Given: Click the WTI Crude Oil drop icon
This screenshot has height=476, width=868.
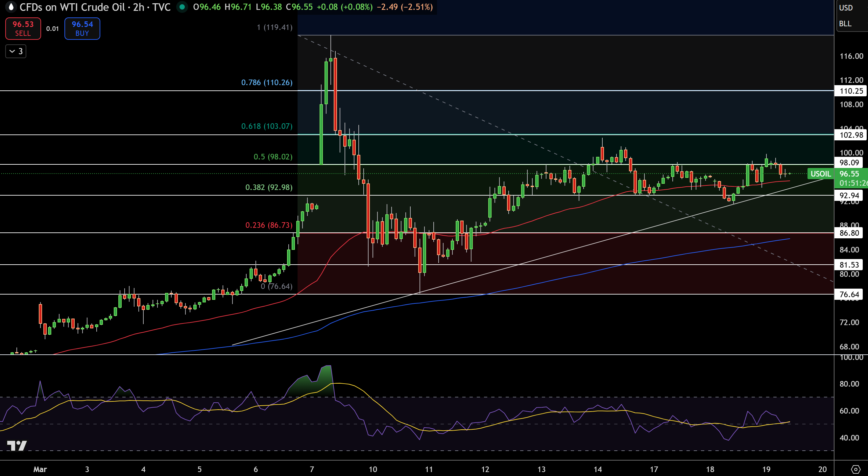Looking at the screenshot, I should point(11,7).
